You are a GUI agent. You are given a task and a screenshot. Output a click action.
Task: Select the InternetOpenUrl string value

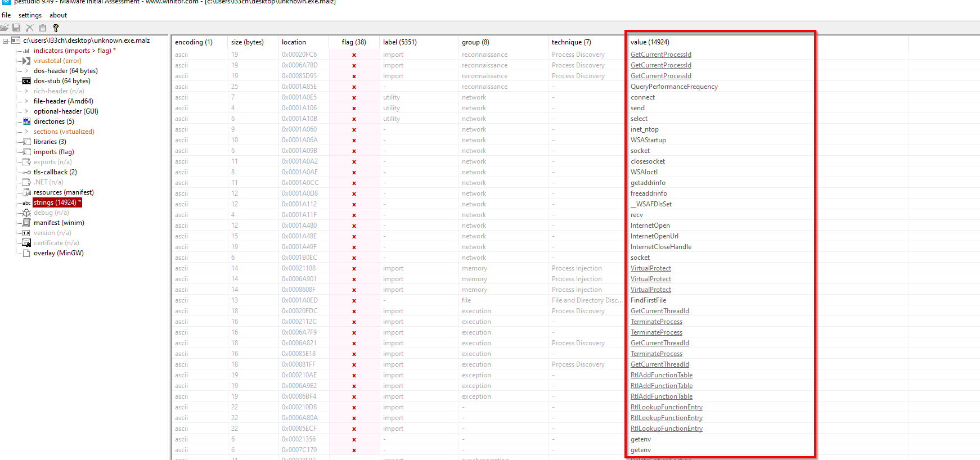tap(654, 236)
